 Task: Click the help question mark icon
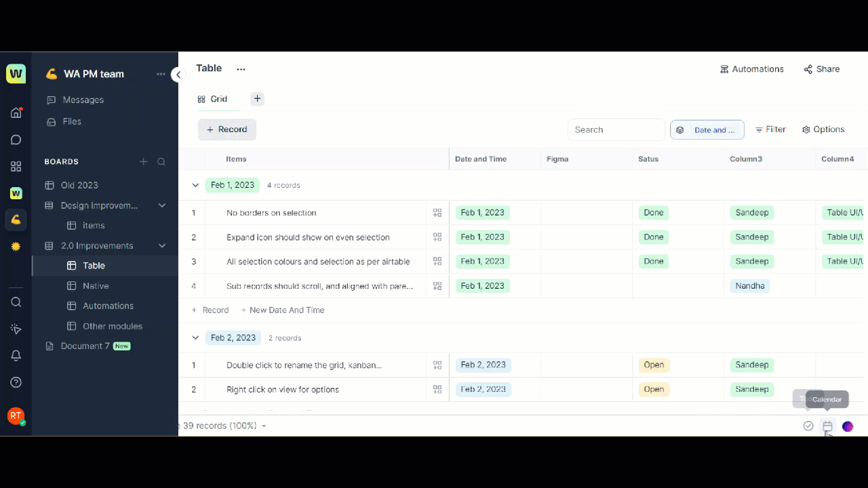pos(16,382)
